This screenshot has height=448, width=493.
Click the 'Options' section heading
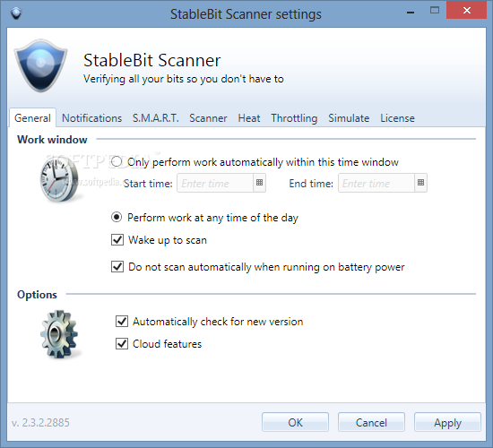click(x=37, y=294)
